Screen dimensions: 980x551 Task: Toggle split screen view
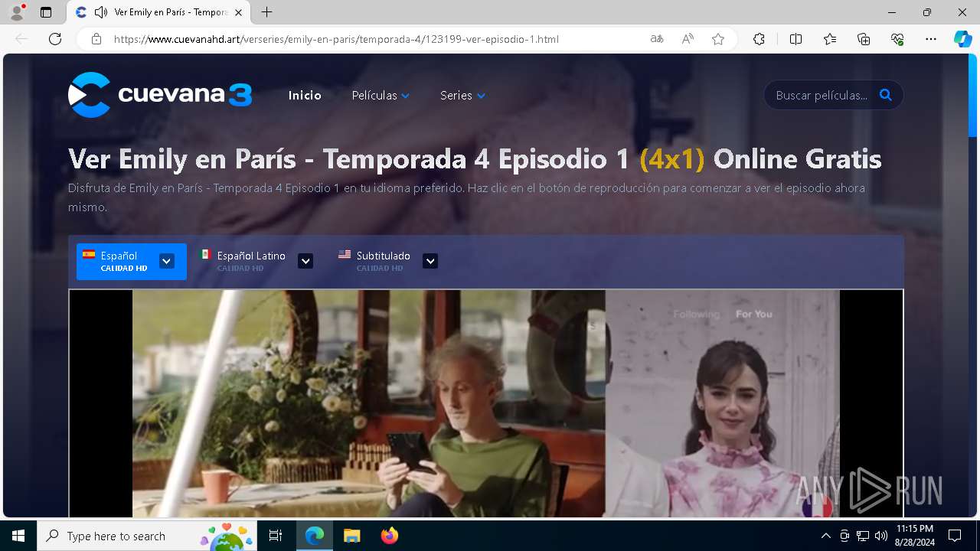tap(795, 39)
